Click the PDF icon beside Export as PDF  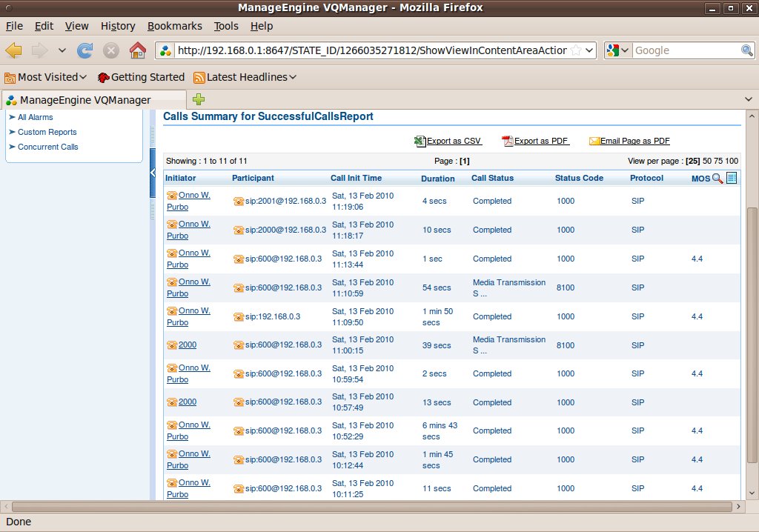(x=507, y=141)
